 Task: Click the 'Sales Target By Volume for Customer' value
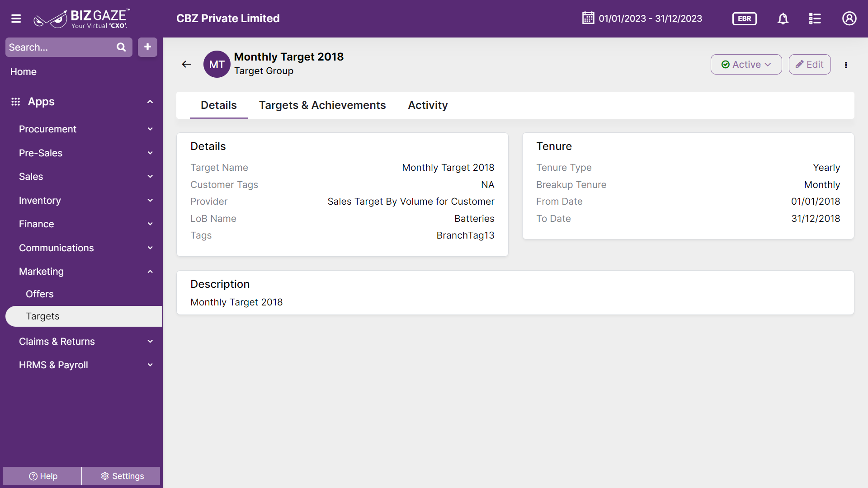pos(410,202)
